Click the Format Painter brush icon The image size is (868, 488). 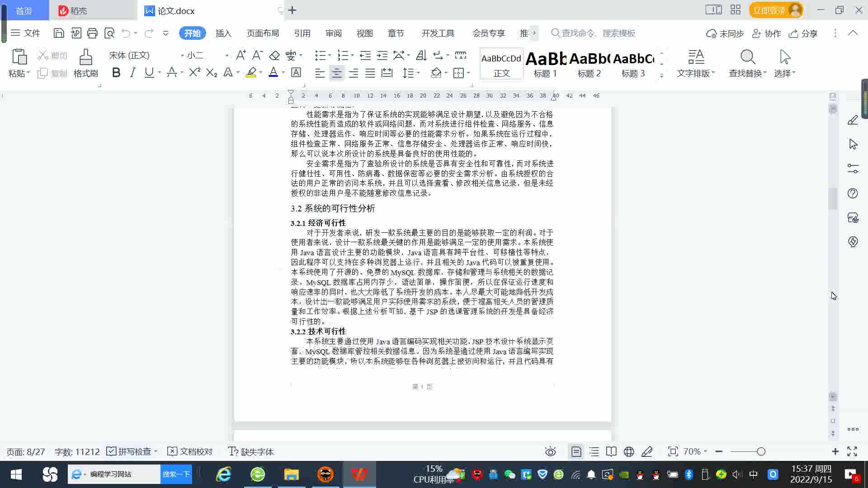pyautogui.click(x=85, y=57)
